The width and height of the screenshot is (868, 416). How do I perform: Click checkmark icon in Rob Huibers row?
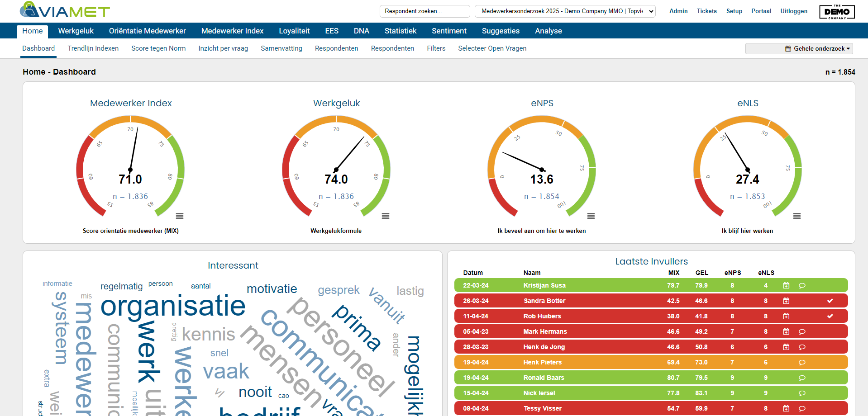(830, 316)
